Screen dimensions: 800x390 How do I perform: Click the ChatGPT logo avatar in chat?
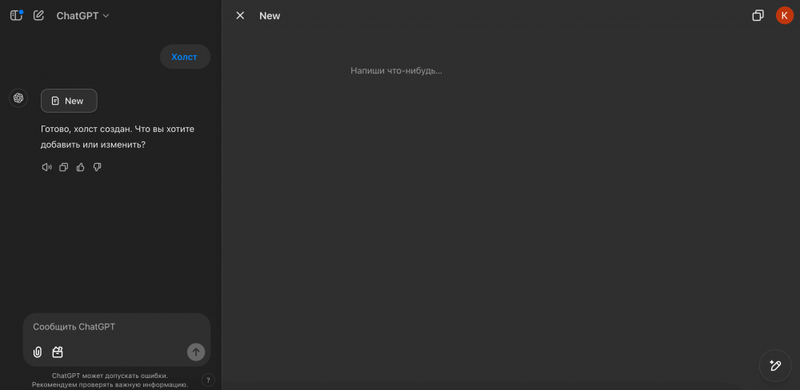pyautogui.click(x=18, y=98)
